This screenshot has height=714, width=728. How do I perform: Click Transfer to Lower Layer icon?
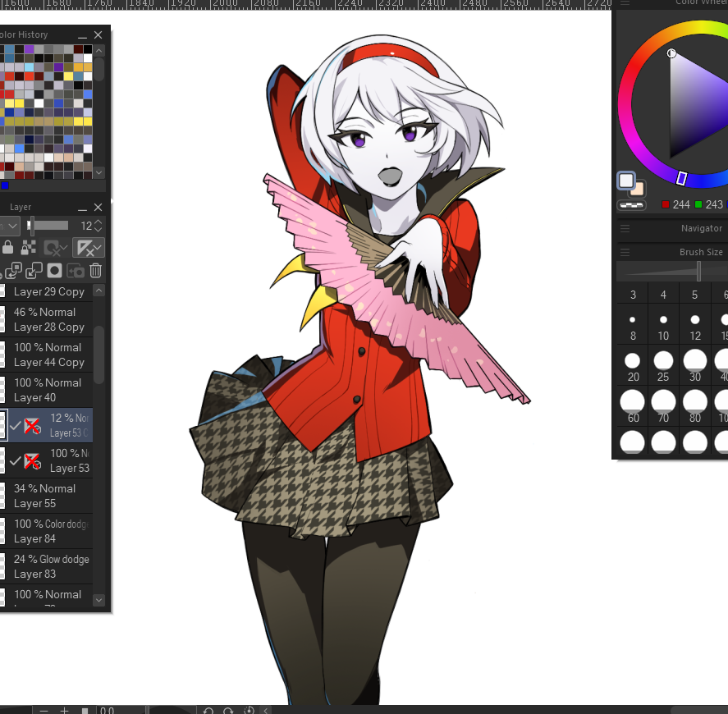click(x=13, y=270)
